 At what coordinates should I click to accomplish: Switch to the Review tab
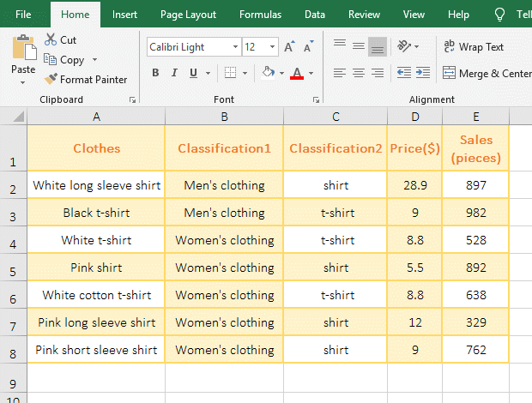[x=364, y=15]
